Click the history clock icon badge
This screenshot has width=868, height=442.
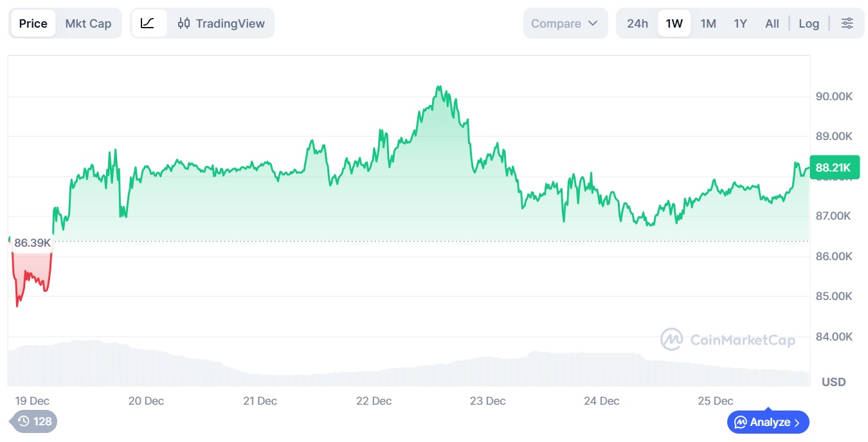click(34, 421)
